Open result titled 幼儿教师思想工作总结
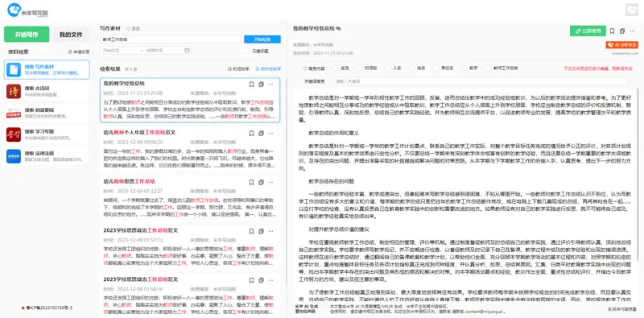644x318 pixels. [129, 181]
